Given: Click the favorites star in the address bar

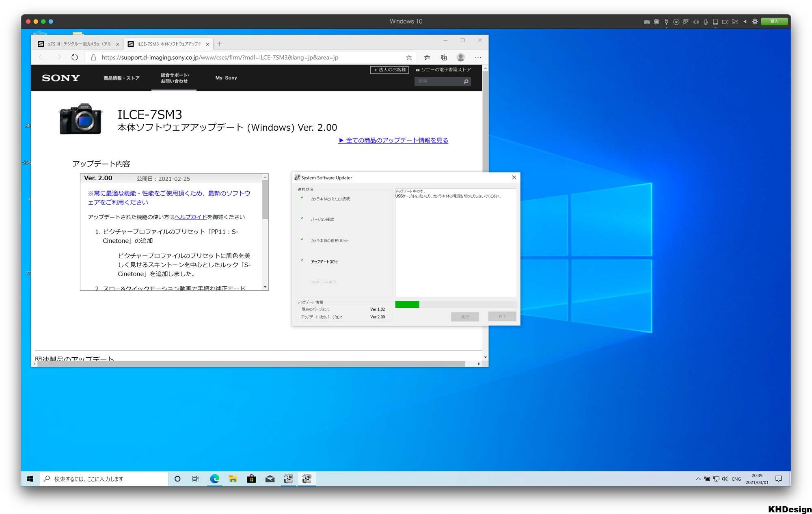Looking at the screenshot, I should pos(409,57).
